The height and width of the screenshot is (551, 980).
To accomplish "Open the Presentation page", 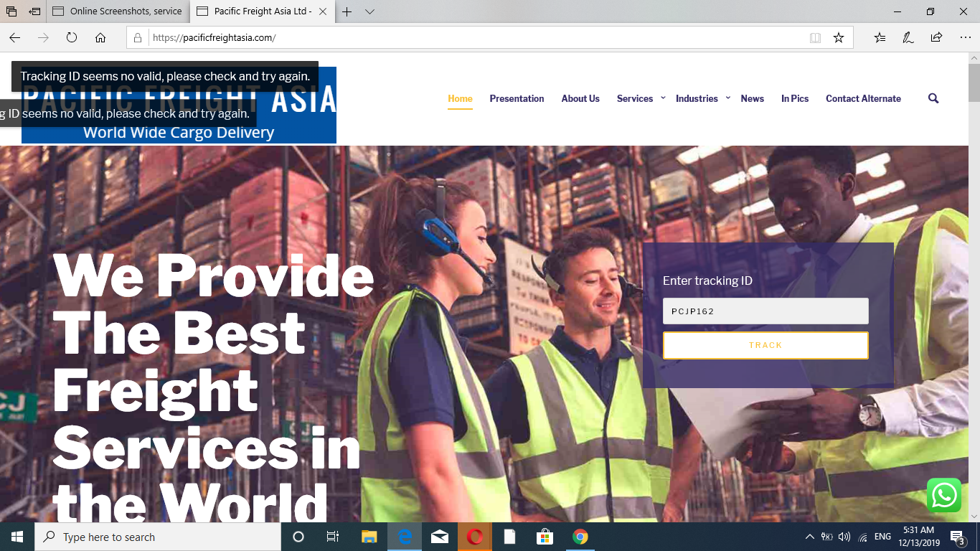I will [517, 98].
